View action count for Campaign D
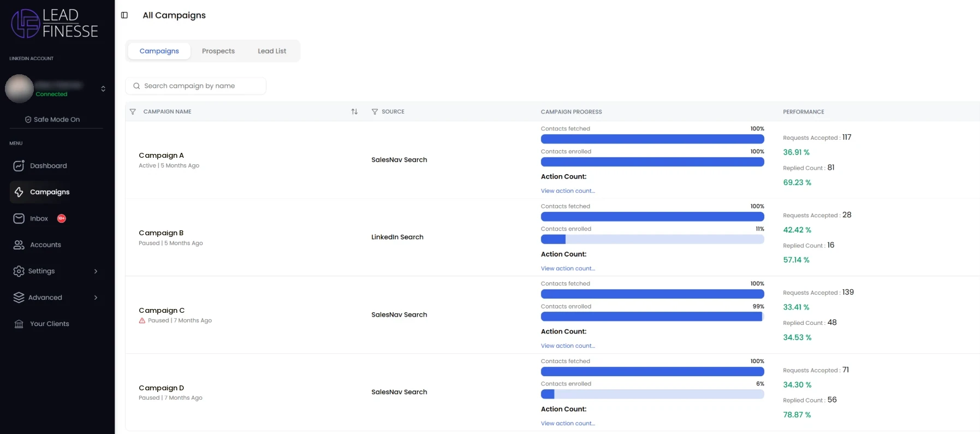The height and width of the screenshot is (434, 980). (x=568, y=424)
